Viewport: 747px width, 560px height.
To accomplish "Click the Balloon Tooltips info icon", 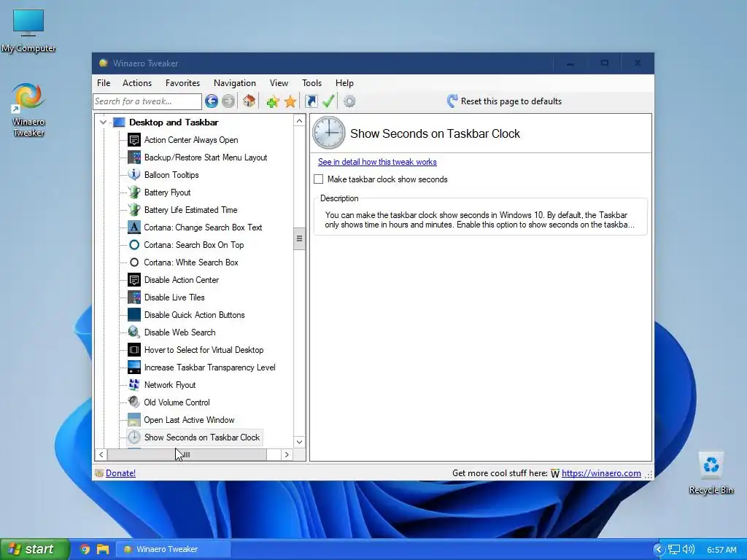I will [134, 175].
